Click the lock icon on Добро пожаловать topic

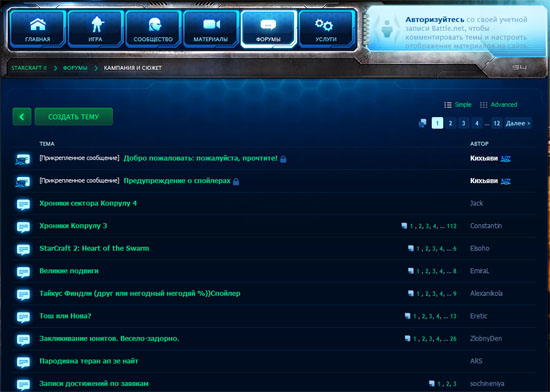point(283,159)
